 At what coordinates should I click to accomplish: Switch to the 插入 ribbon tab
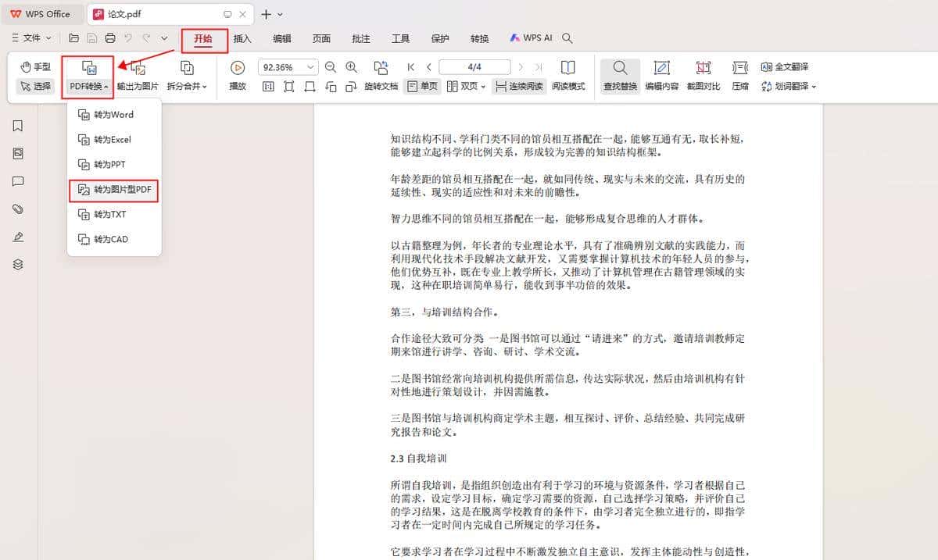click(x=243, y=37)
